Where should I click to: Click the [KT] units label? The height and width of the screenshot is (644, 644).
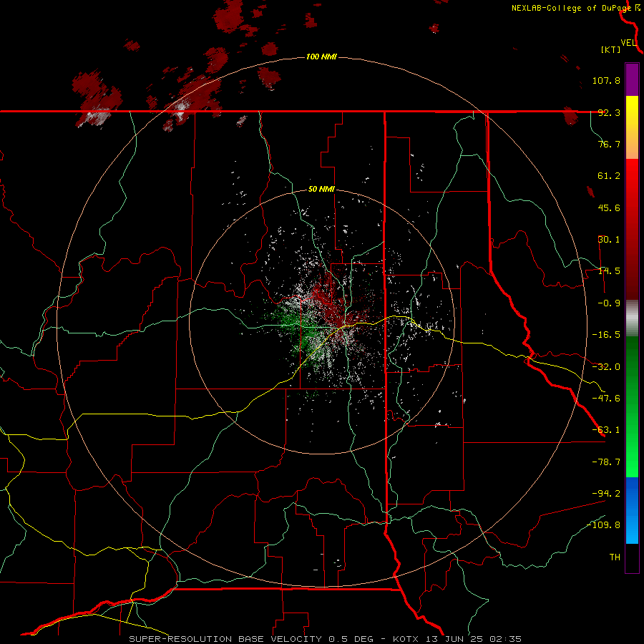pyautogui.click(x=611, y=49)
